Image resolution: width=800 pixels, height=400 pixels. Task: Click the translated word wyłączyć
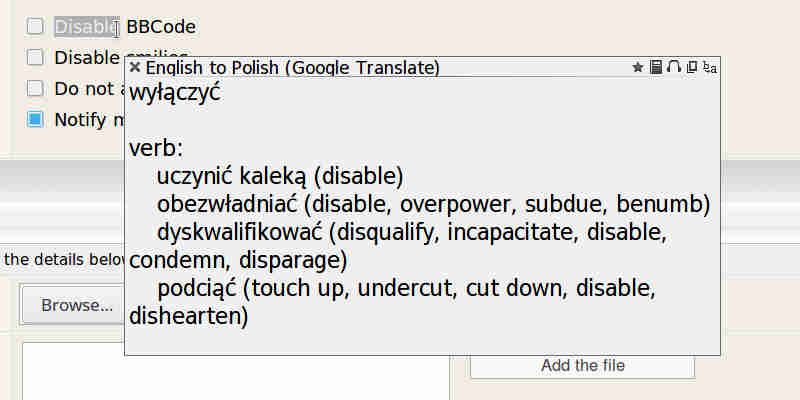pyautogui.click(x=174, y=93)
